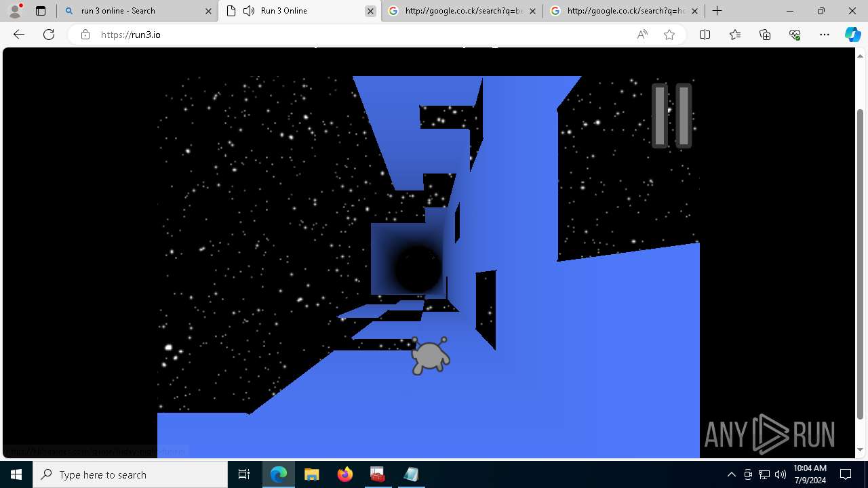Image resolution: width=868 pixels, height=488 pixels.
Task: Open Collections panel
Action: pos(765,35)
